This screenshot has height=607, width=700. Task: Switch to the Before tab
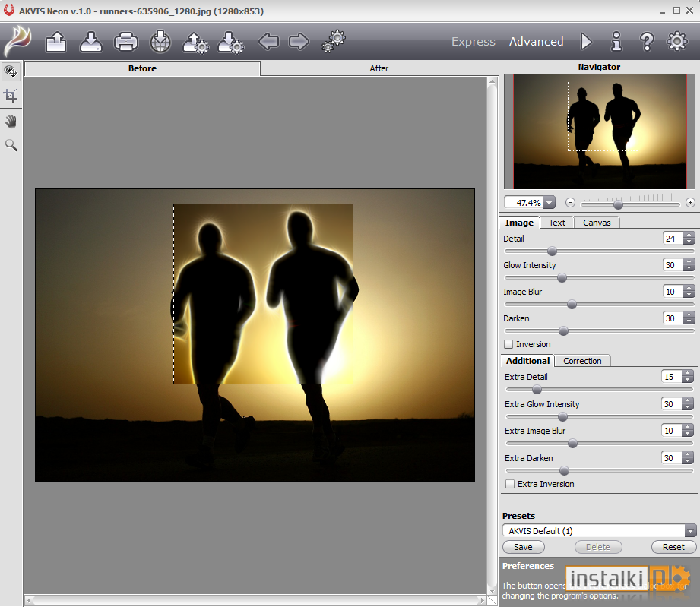[x=142, y=68]
